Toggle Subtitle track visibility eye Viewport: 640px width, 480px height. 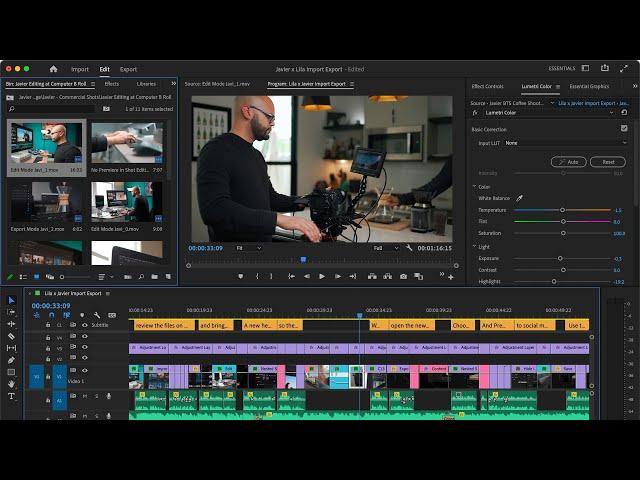(85, 325)
